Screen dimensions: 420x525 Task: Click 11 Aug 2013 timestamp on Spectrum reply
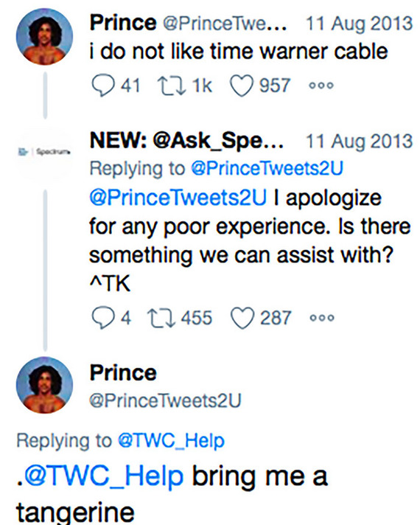pyautogui.click(x=359, y=141)
